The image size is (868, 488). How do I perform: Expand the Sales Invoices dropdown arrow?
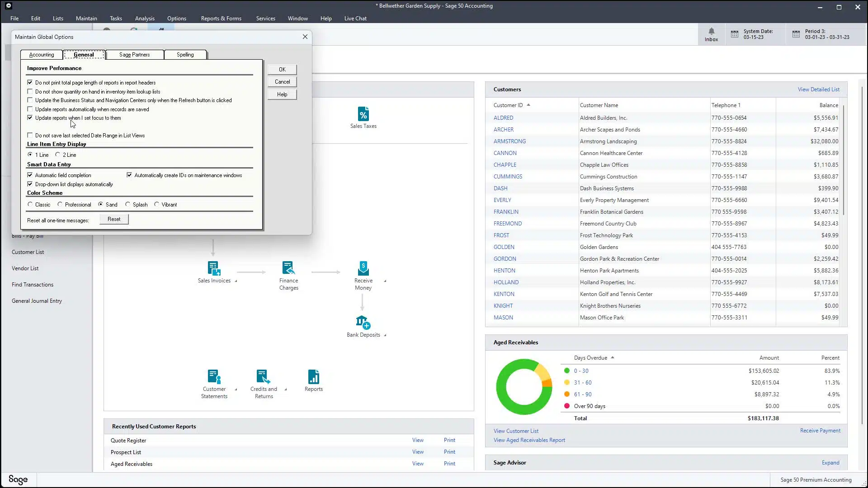236,281
